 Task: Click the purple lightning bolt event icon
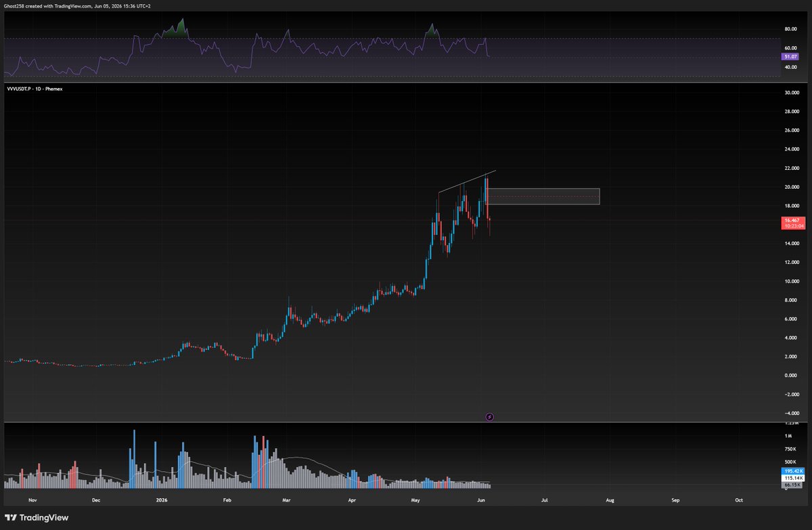tap(490, 417)
